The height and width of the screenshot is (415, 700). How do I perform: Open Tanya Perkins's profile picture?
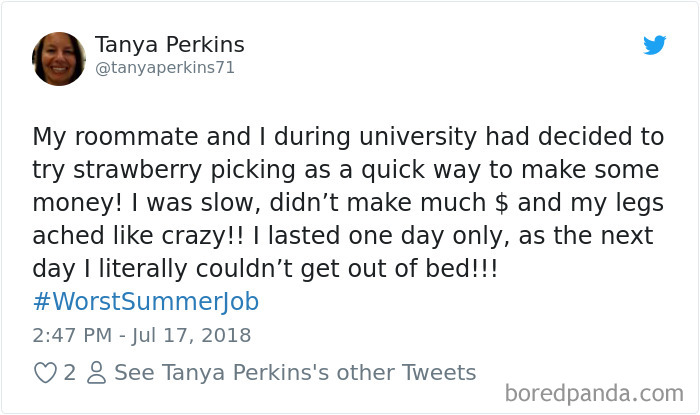[59, 59]
